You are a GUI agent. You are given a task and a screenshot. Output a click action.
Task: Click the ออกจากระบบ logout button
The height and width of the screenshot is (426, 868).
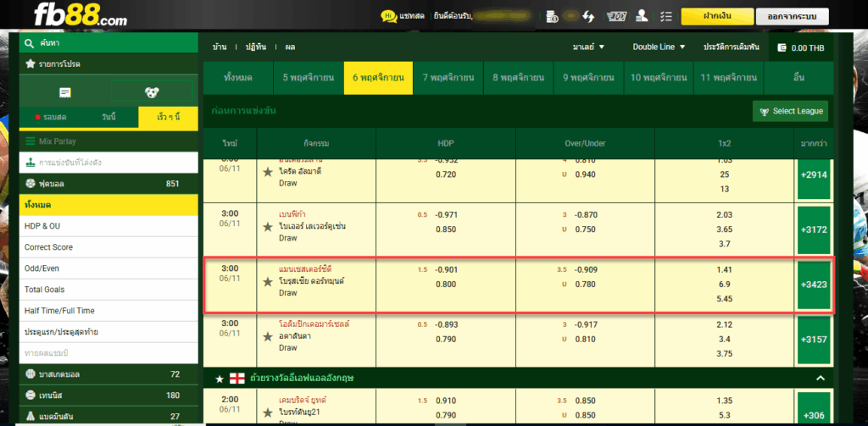pyautogui.click(x=793, y=17)
